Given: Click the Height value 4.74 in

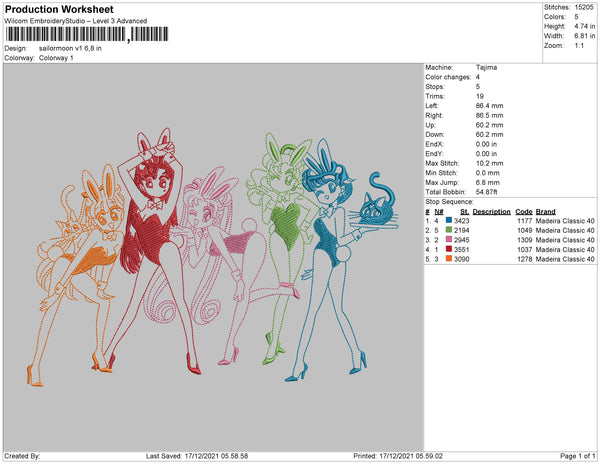Looking at the screenshot, I should [x=584, y=26].
